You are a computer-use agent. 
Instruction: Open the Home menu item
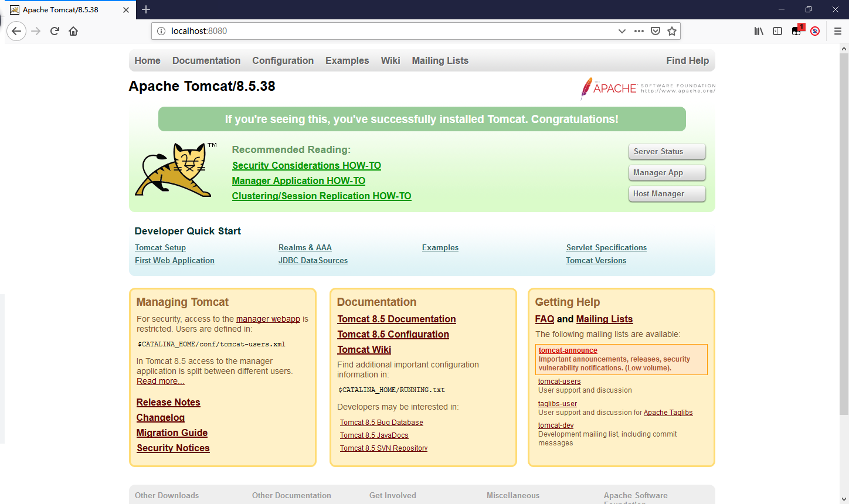pos(147,60)
